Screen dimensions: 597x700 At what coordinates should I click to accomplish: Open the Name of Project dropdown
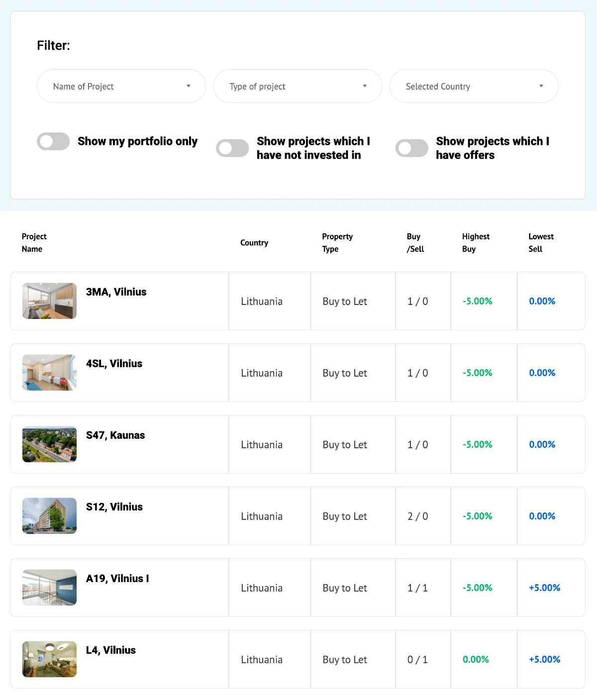121,86
